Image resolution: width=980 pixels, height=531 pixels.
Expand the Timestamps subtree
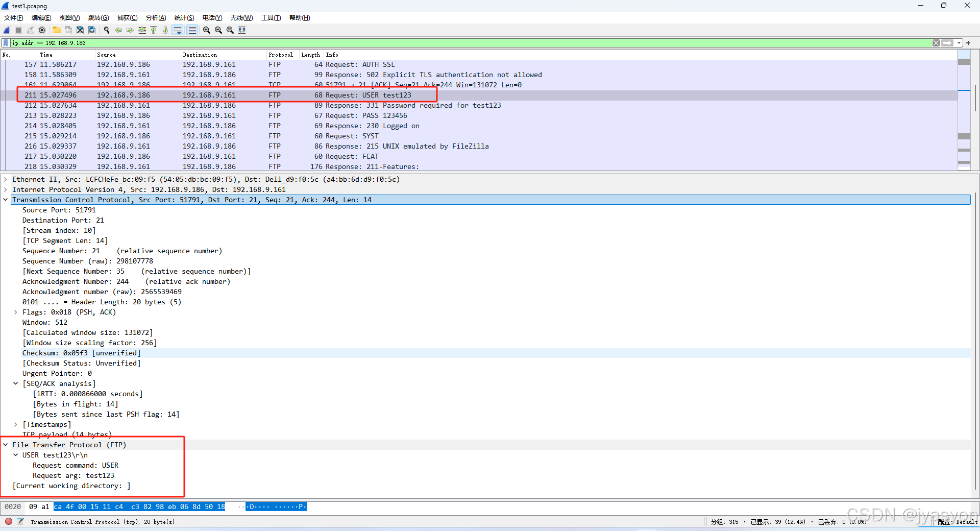[15, 424]
